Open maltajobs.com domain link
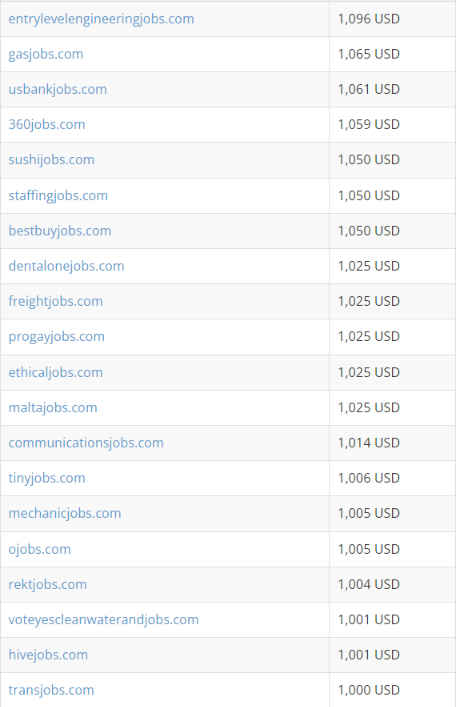456x707 pixels. [53, 408]
